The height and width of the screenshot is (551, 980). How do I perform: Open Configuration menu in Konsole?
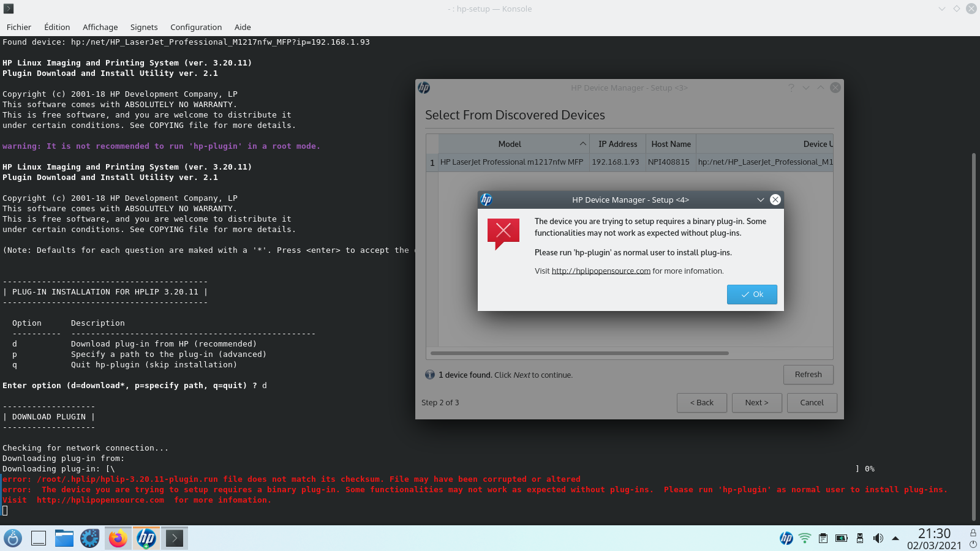[196, 27]
